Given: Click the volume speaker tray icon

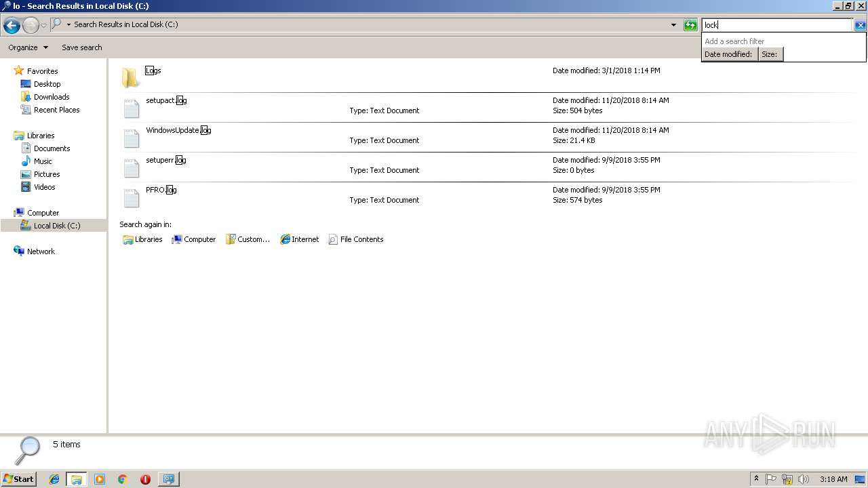Looking at the screenshot, I should click(804, 479).
